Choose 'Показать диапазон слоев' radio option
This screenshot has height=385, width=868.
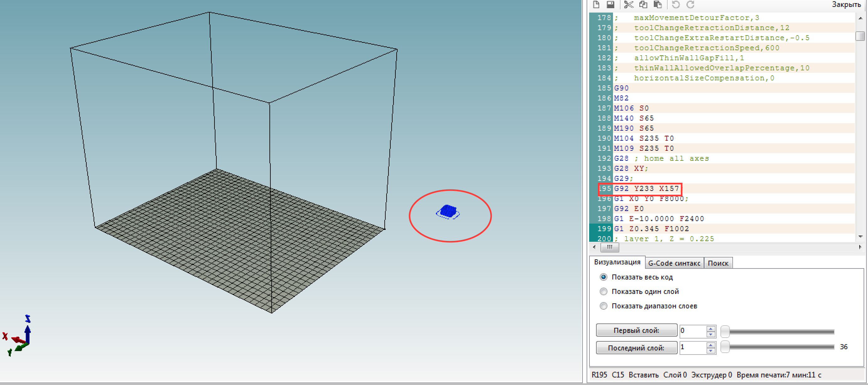click(x=604, y=306)
